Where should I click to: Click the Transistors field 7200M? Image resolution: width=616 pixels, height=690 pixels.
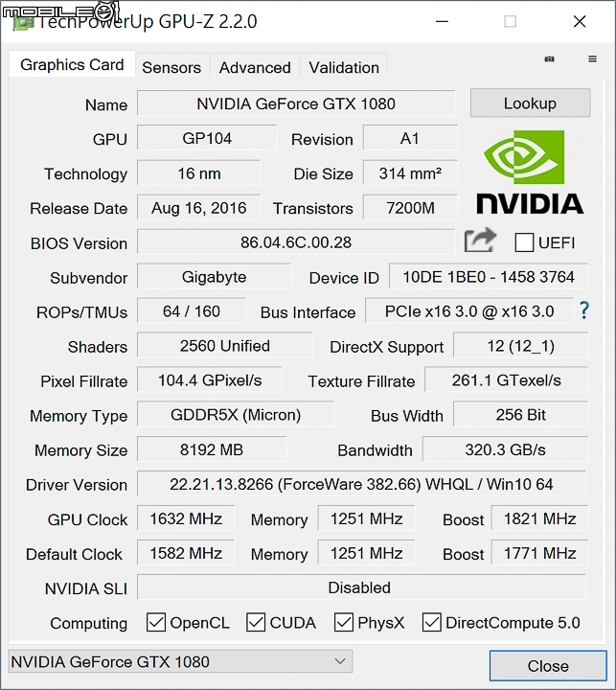point(410,207)
